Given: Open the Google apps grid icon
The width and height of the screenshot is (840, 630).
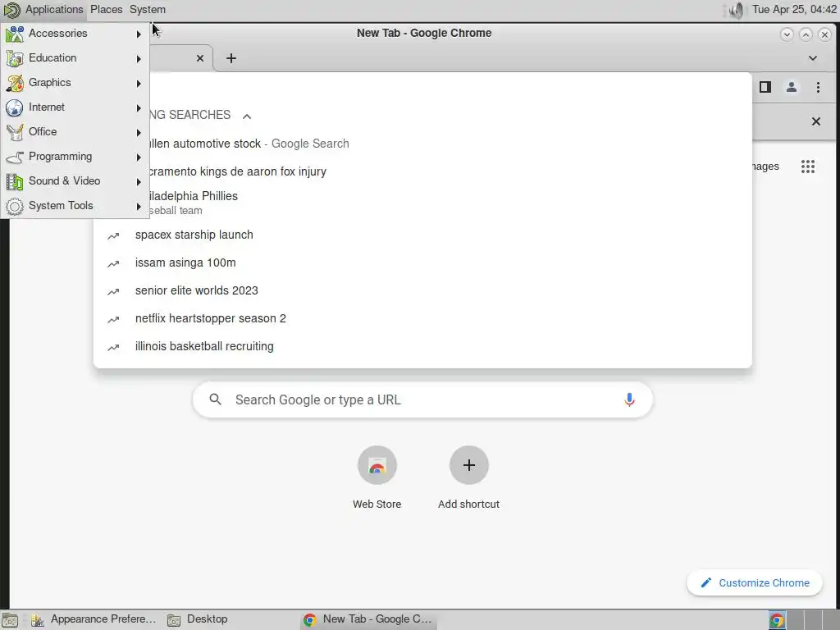Looking at the screenshot, I should click(x=808, y=167).
